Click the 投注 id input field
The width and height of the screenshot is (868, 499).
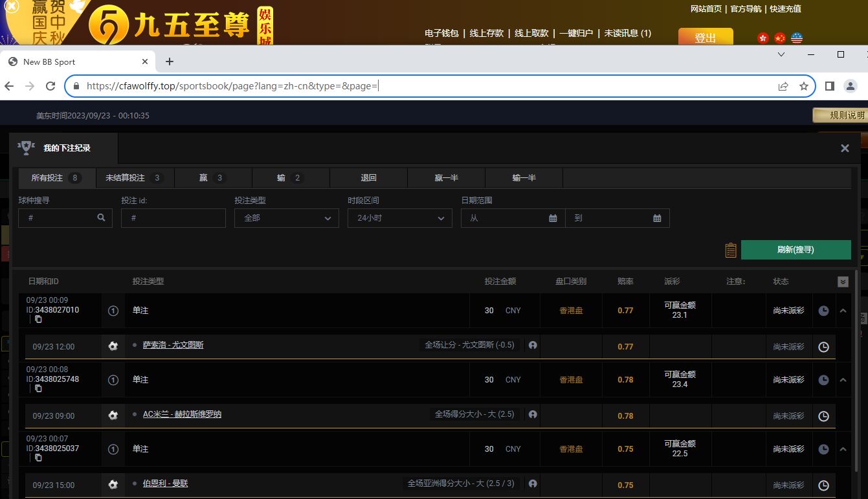pyautogui.click(x=173, y=218)
